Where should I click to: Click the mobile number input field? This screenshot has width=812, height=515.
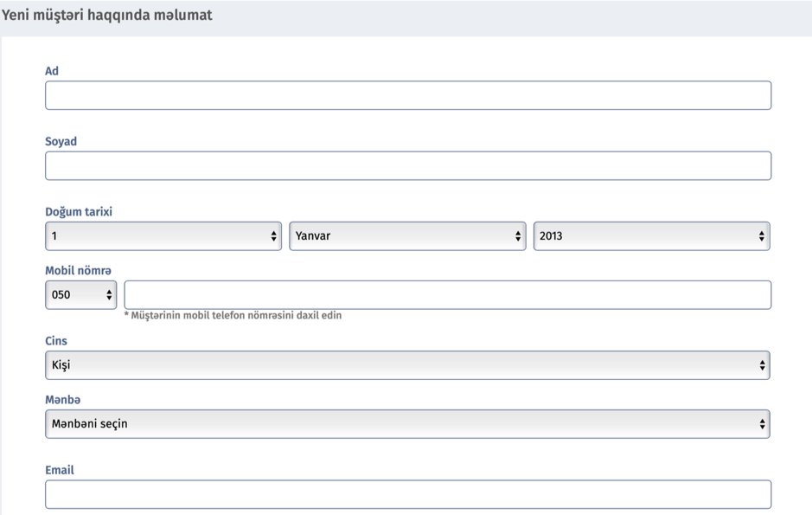coord(447,295)
